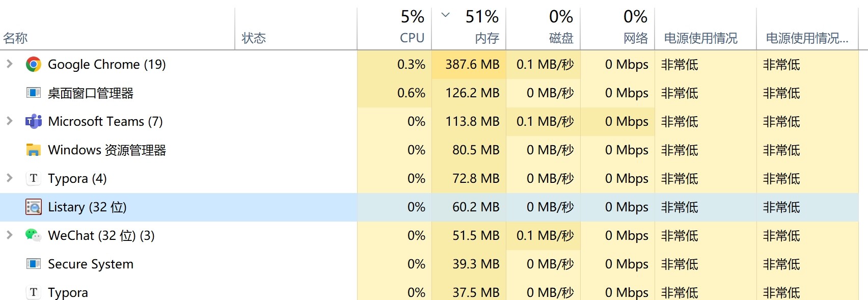Screen dimensions: 868x300
Task: Click the Typora (4) process icon
Action: 34,179
